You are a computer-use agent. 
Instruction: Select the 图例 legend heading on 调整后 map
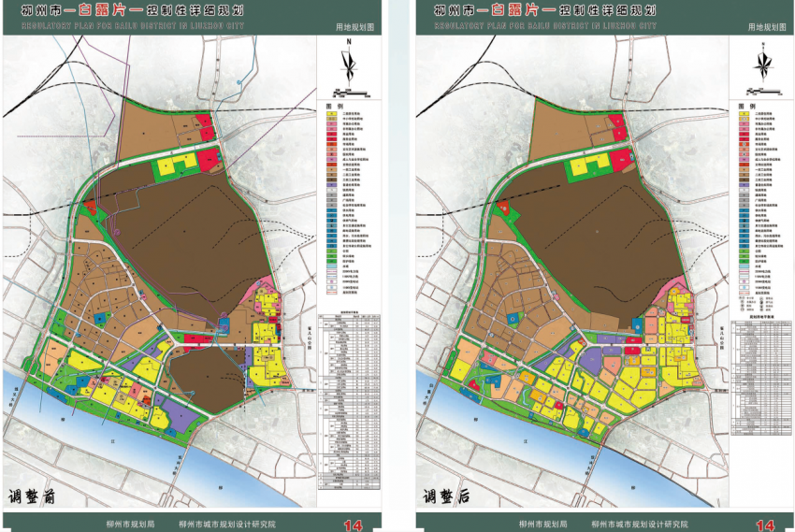tap(747, 106)
